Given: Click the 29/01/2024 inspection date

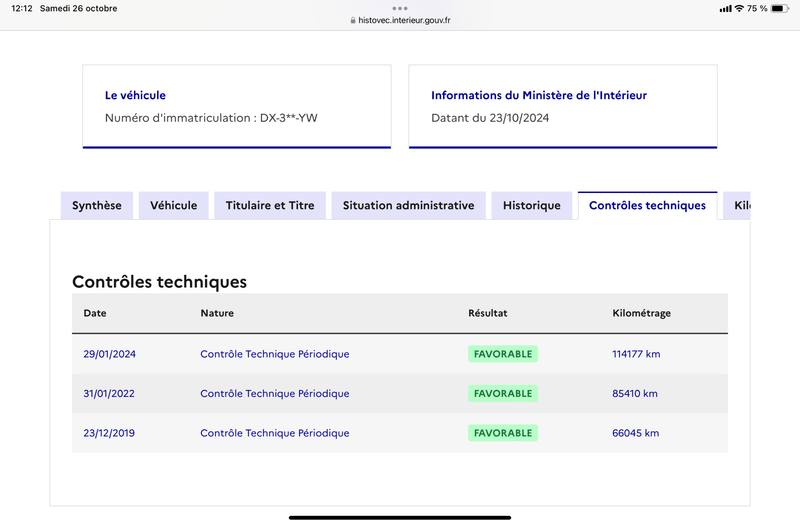Looking at the screenshot, I should pos(109,354).
